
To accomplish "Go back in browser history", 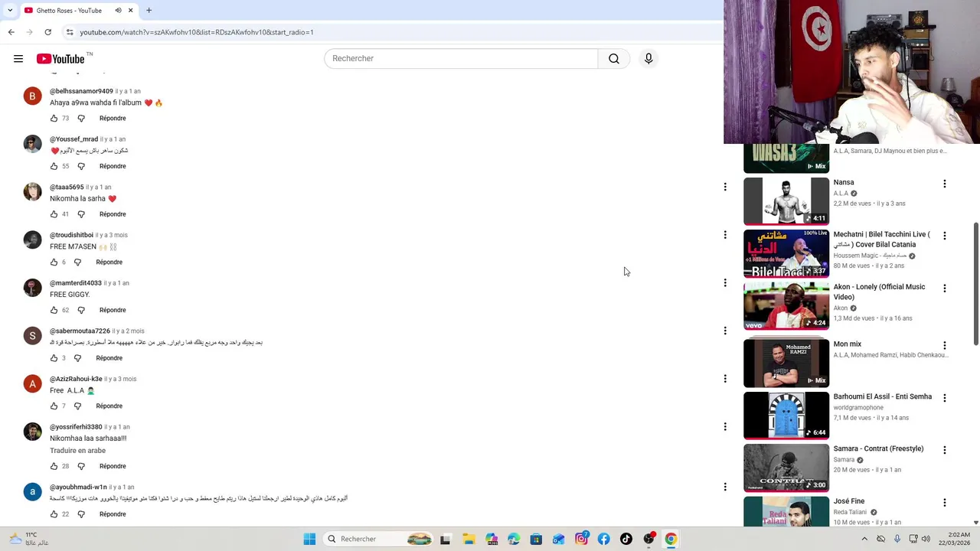I will click(x=11, y=32).
